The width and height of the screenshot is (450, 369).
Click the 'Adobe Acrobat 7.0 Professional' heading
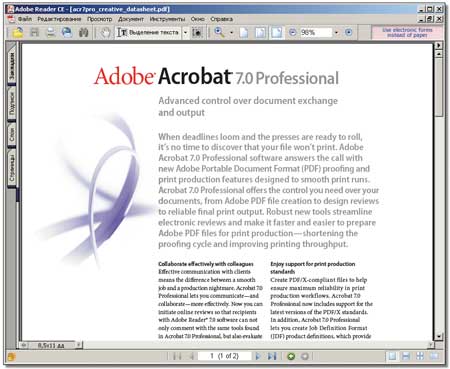[x=216, y=76]
